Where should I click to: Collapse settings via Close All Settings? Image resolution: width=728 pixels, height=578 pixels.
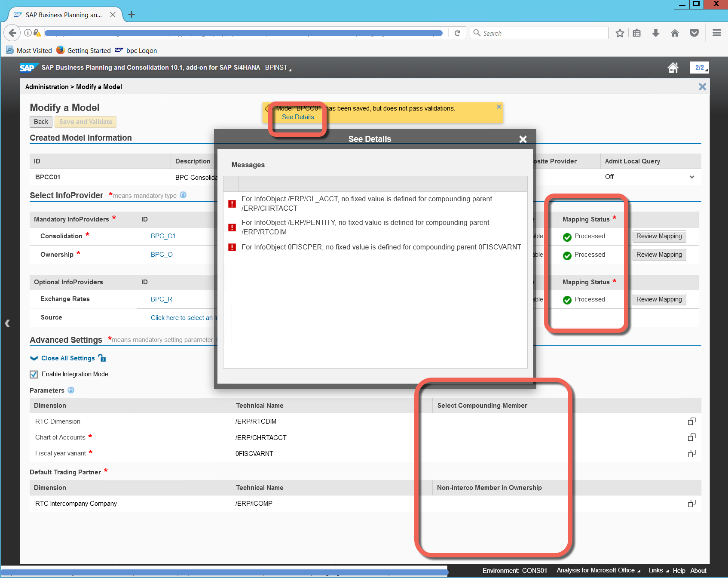tap(68, 358)
